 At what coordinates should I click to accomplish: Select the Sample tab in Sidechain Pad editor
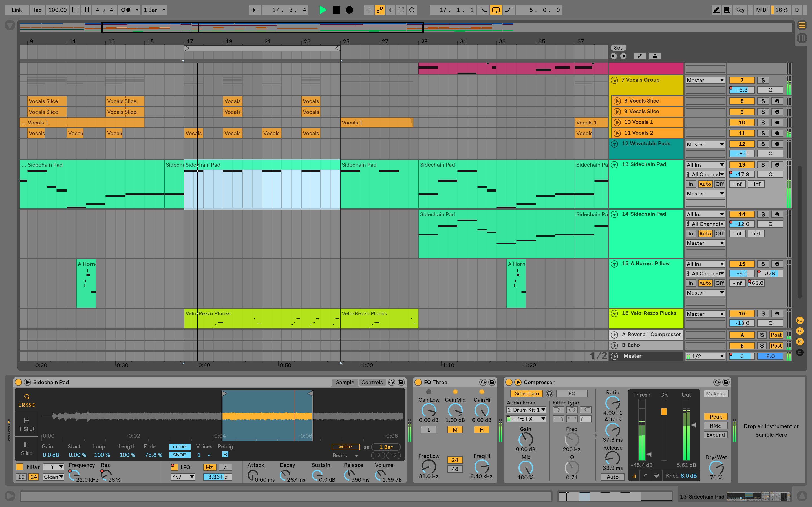(x=345, y=383)
